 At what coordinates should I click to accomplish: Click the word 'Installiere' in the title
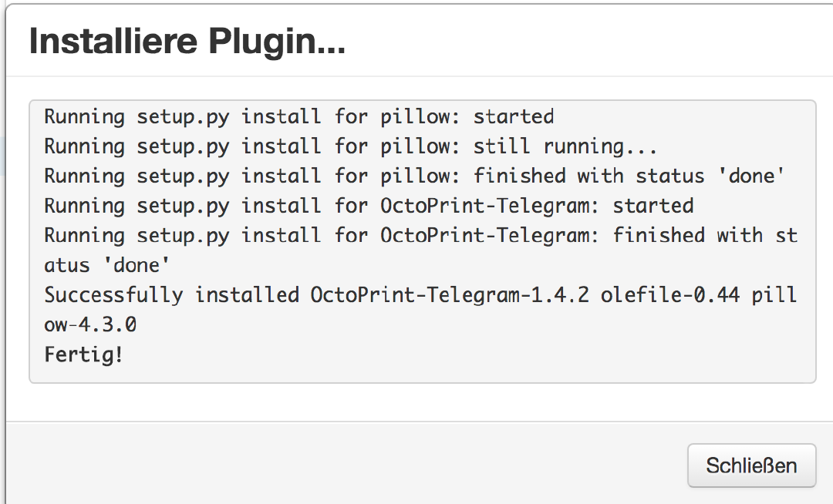click(114, 42)
